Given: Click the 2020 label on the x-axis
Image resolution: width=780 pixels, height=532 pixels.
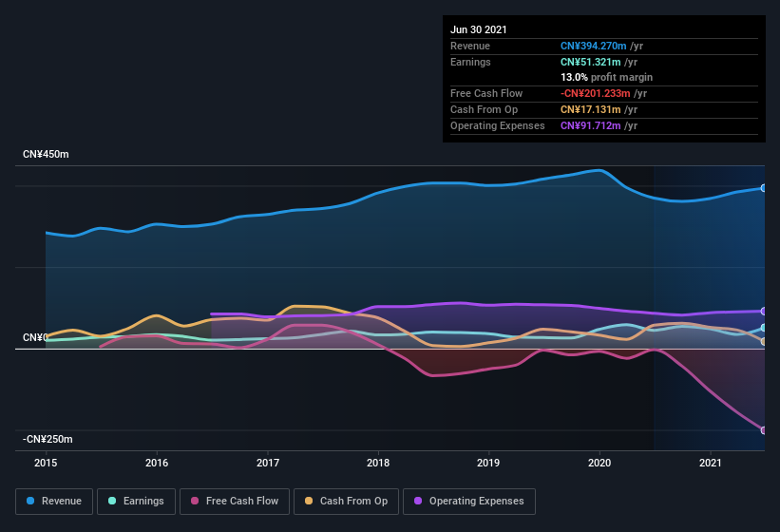Looking at the screenshot, I should [x=599, y=463].
